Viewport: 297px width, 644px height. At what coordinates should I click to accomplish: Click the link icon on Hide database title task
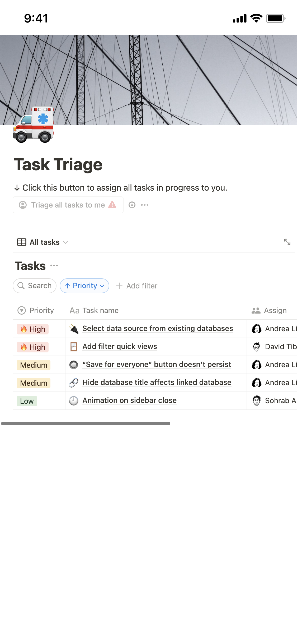point(74,383)
